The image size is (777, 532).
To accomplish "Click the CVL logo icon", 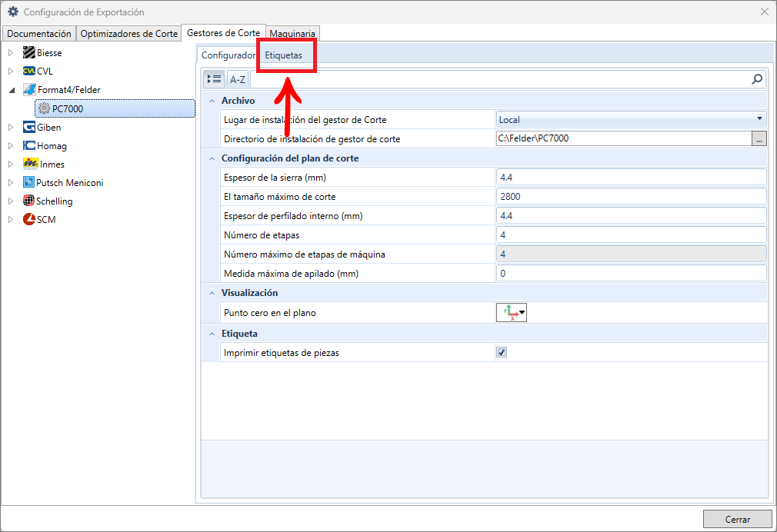I will [29, 71].
